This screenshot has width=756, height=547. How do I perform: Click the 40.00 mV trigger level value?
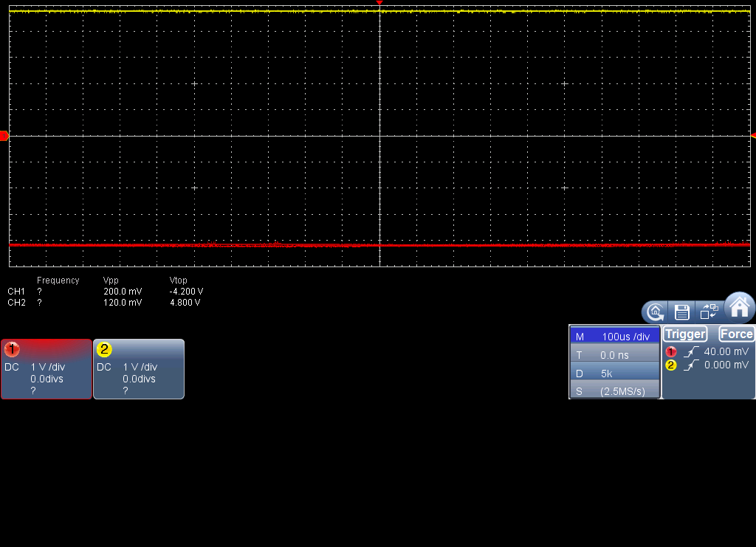point(726,352)
